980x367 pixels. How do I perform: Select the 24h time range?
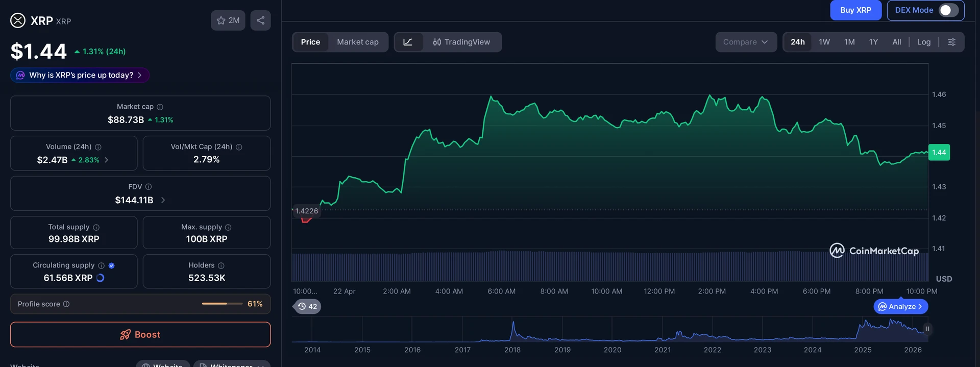[798, 42]
